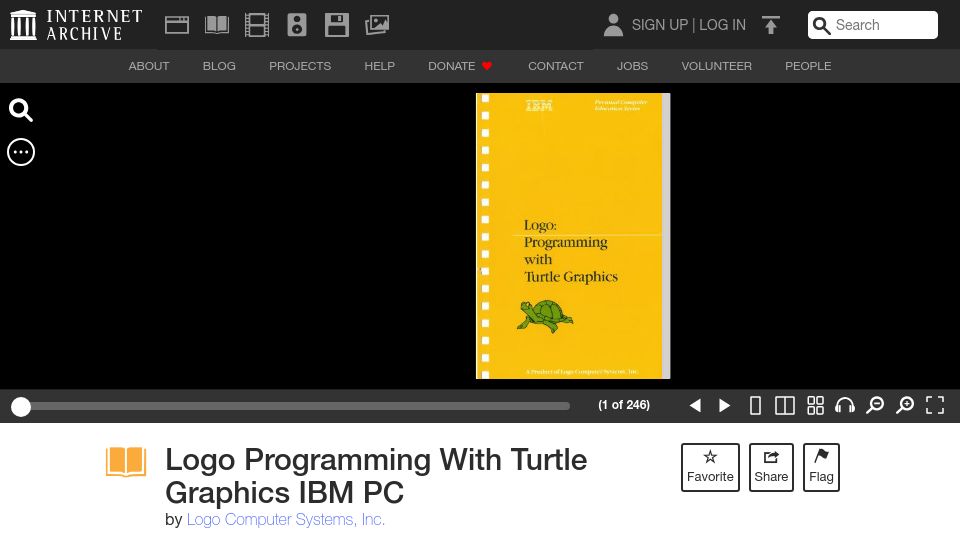The height and width of the screenshot is (540, 960).
Task: Open the more options ellipsis icon
Action: point(21,152)
